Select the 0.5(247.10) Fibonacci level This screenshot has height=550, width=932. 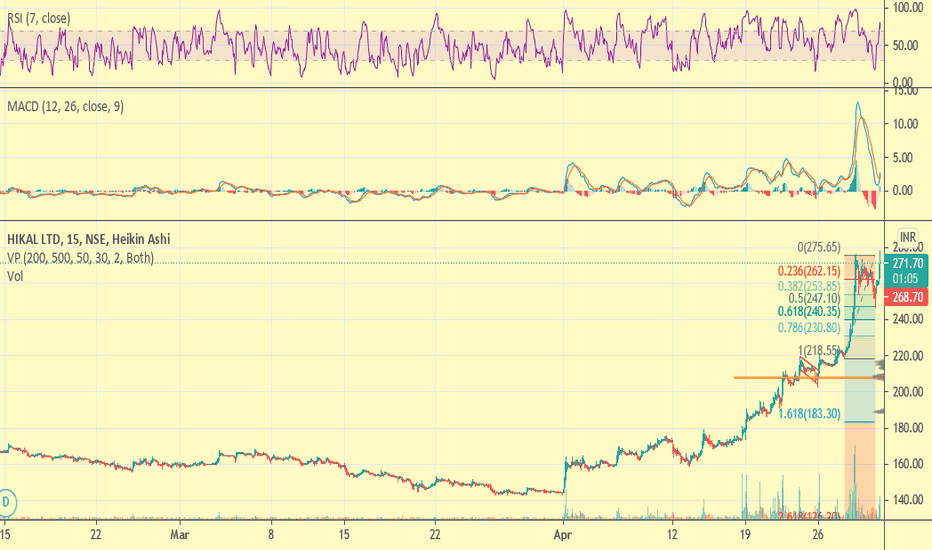tap(814, 298)
